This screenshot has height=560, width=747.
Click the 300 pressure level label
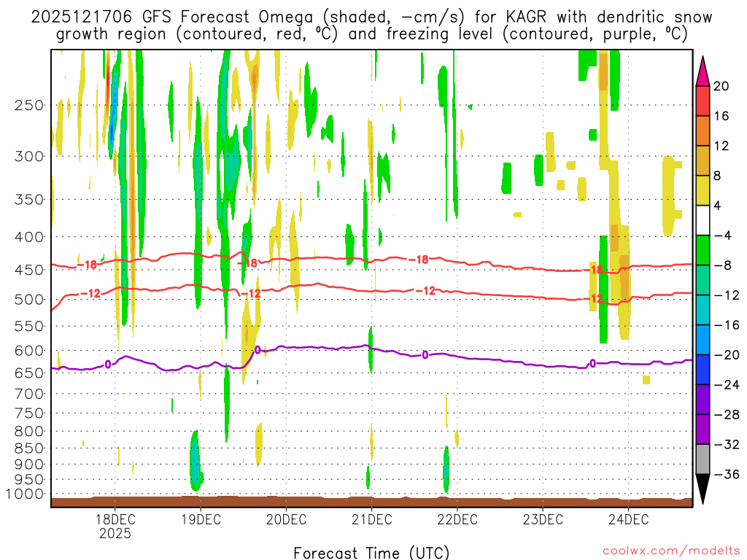(x=29, y=156)
